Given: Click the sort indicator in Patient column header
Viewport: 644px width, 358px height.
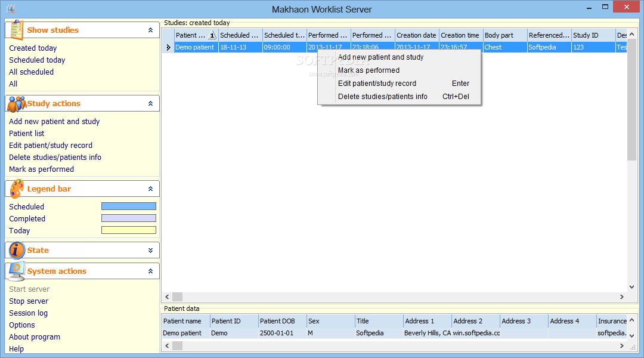Looking at the screenshot, I should point(212,35).
